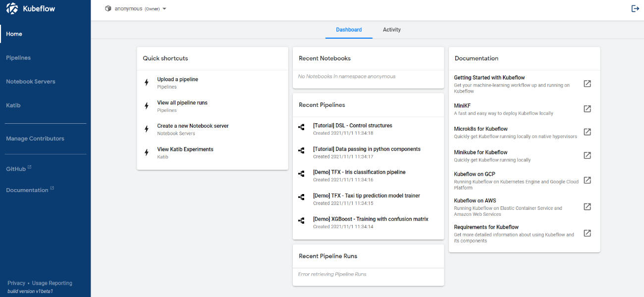Click lightning icon beside Create a new Notebook server

146,129
